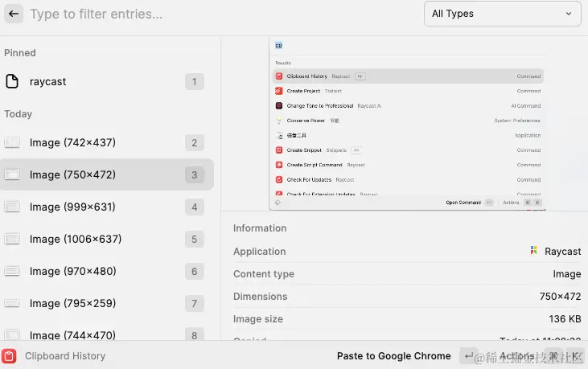
Task: Click the Enter key icon in footer
Action: (x=468, y=355)
